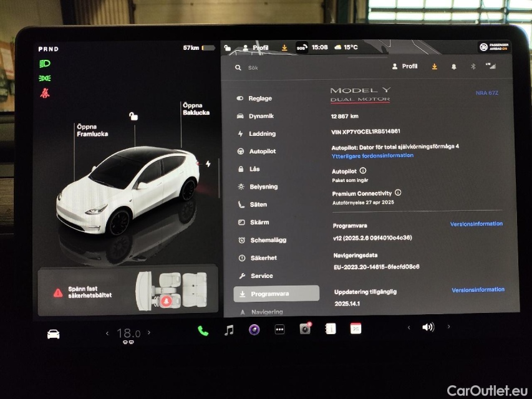The width and height of the screenshot is (532, 399).
Task: Launch the purple camera app in the dock
Action: [x=254, y=329]
